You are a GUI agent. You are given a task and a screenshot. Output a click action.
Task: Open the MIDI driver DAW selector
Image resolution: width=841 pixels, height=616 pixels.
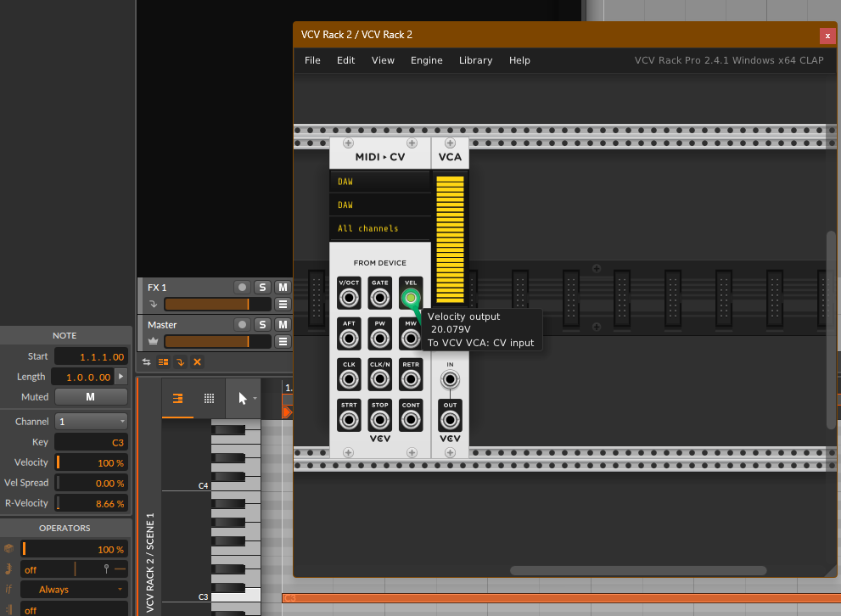379,182
